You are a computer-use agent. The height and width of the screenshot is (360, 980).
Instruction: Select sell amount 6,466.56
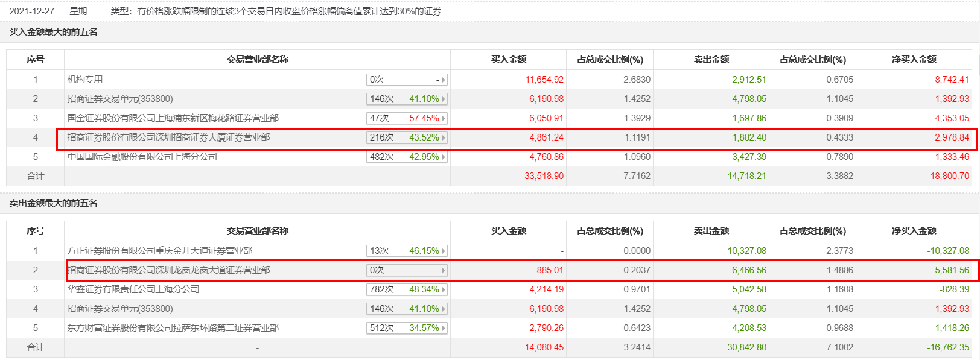pos(749,270)
